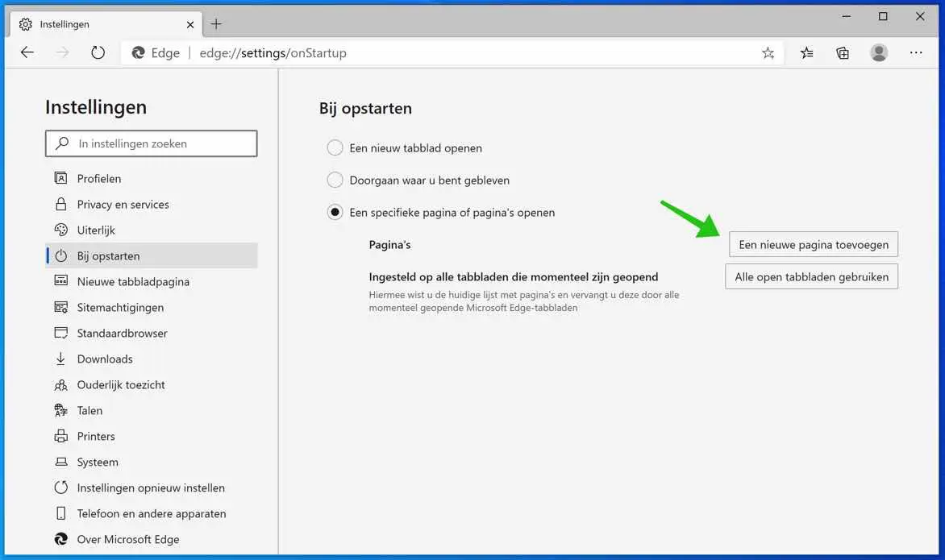Minimize the Edge window
The width and height of the screenshot is (945, 560).
coord(846,16)
